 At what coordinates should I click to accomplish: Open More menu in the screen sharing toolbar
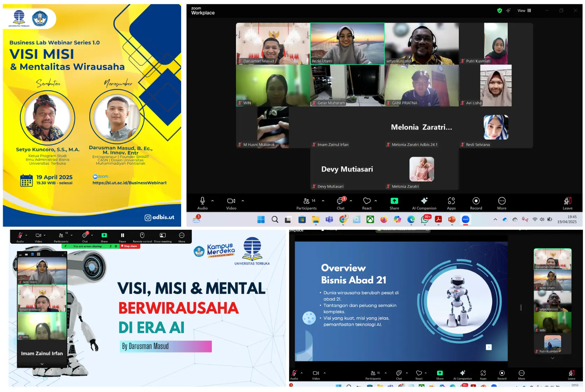(181, 237)
